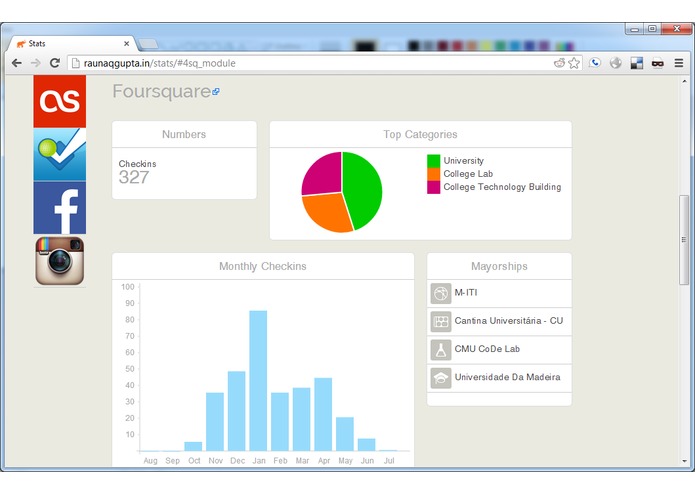Open the Instagram sidebar icon
Image resolution: width=695 pixels, height=494 pixels.
click(59, 261)
